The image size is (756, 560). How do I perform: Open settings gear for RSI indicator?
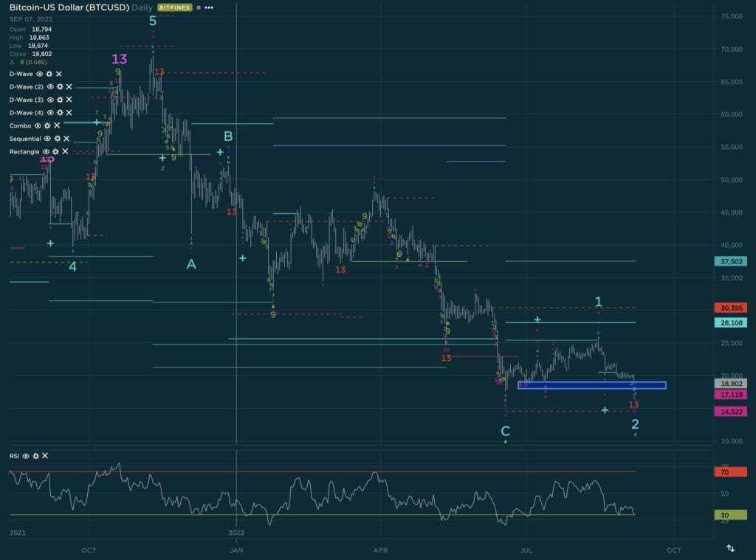[35, 456]
